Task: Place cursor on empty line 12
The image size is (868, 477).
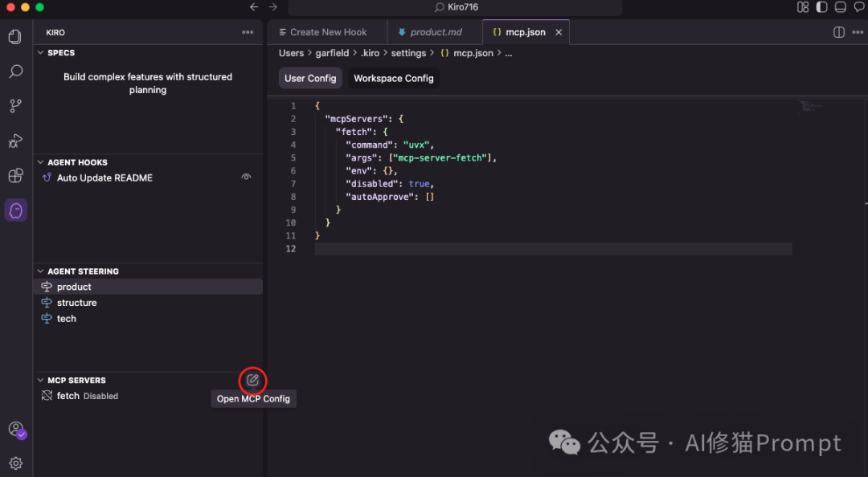Action: [x=553, y=248]
